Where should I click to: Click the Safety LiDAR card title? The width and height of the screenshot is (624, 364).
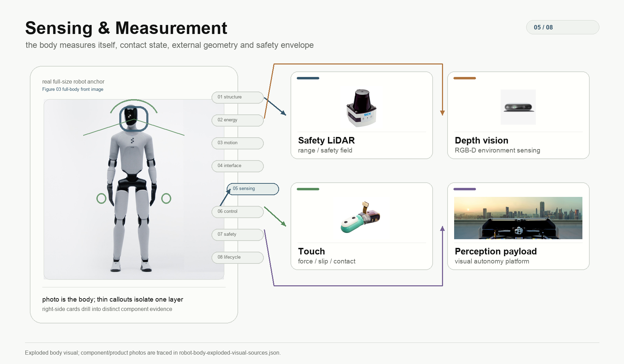tap(326, 140)
